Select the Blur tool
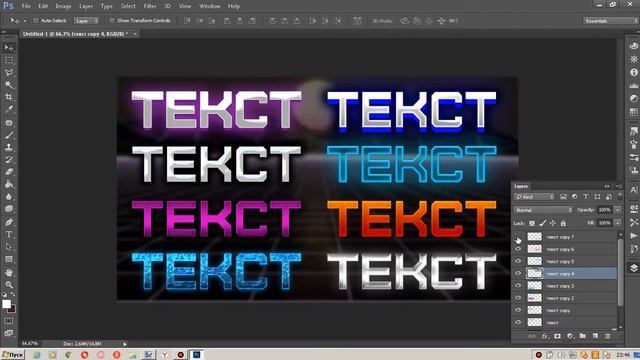 [x=9, y=196]
